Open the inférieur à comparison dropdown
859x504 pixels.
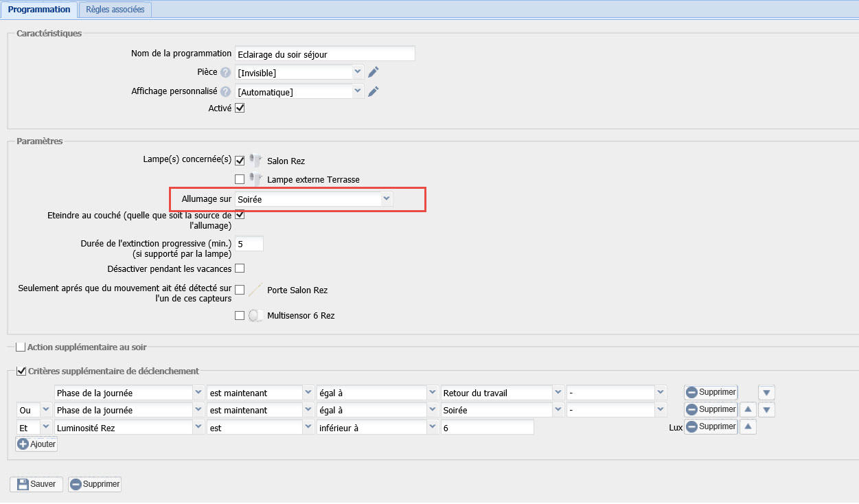(x=378, y=427)
